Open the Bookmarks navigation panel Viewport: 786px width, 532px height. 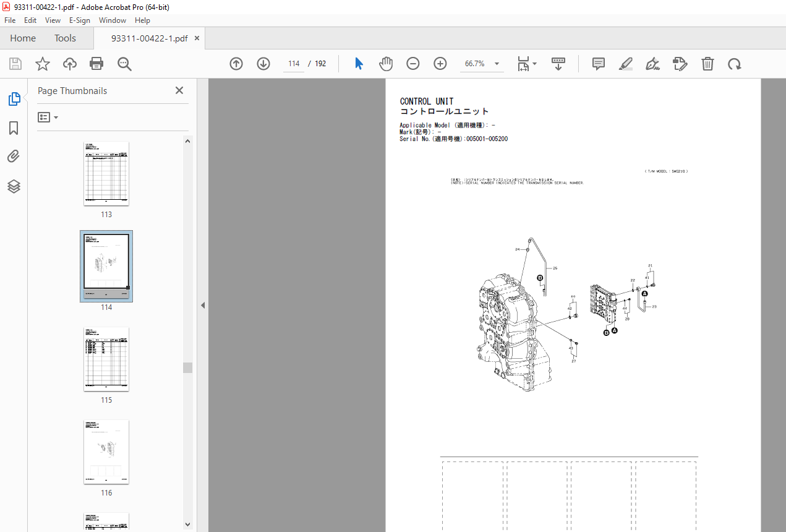coord(14,128)
